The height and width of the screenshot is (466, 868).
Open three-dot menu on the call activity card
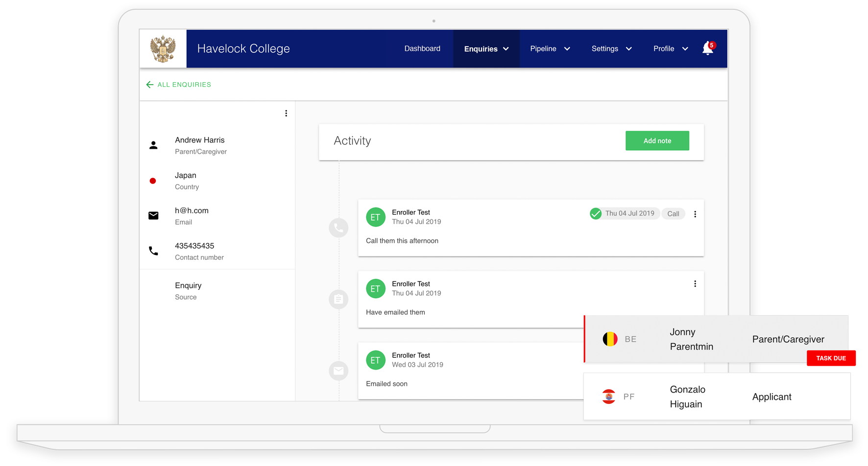click(x=695, y=214)
